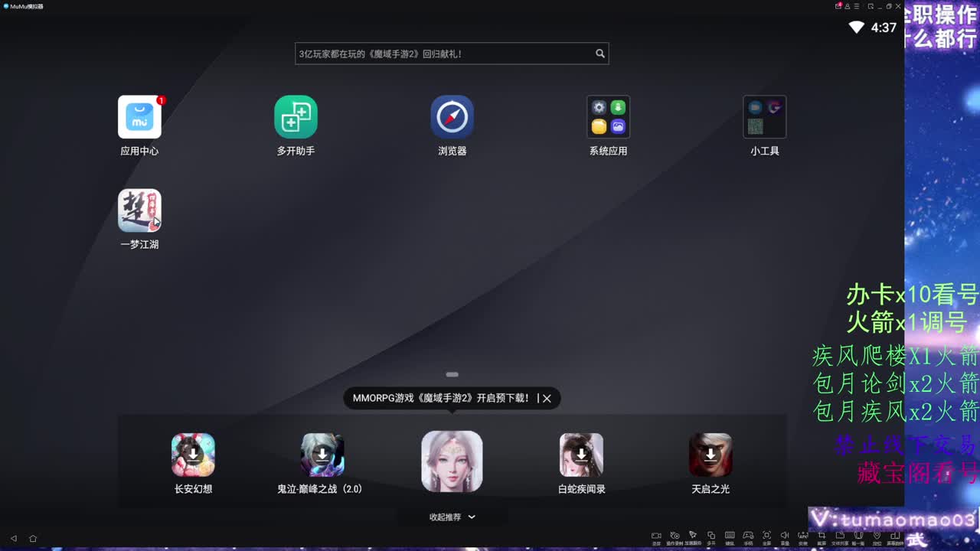980x551 pixels.
Task: Collapse recommendations with 收起推荐
Action: coord(452,517)
